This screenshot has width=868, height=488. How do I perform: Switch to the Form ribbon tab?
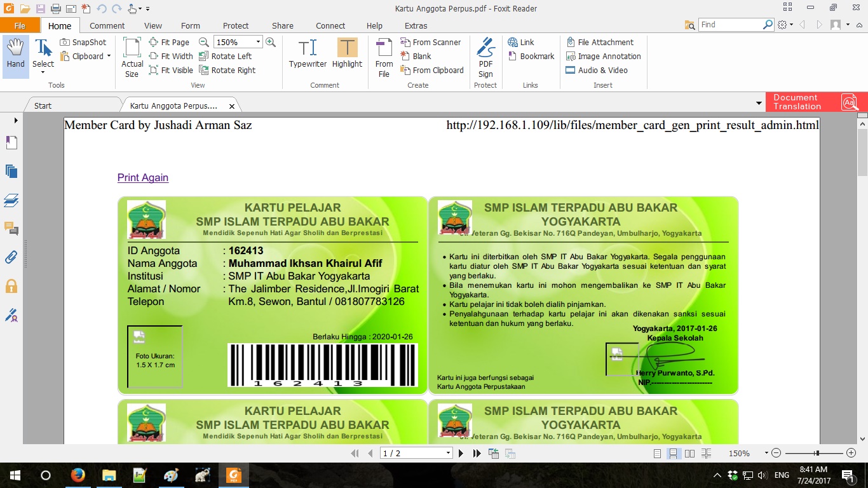pos(191,25)
